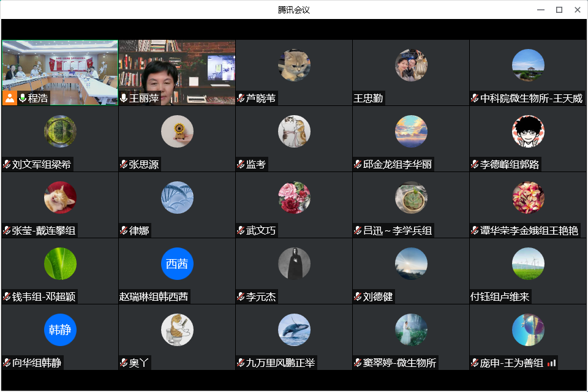Click the orange host icon beside 程浩
Viewport: 588px width, 392px height.
9,98
